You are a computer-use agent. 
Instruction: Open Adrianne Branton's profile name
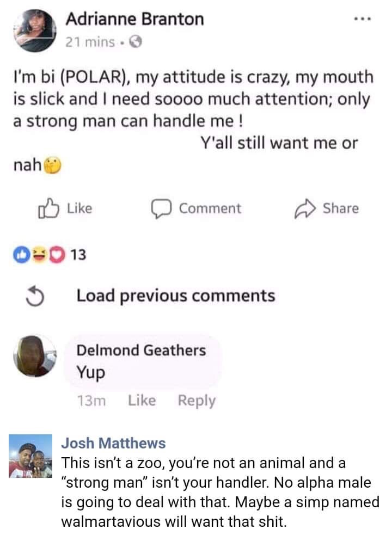click(x=135, y=19)
